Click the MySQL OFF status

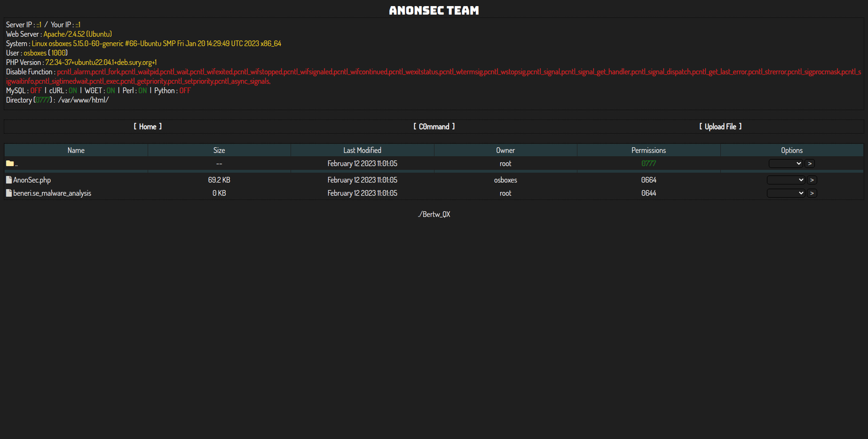coord(36,90)
